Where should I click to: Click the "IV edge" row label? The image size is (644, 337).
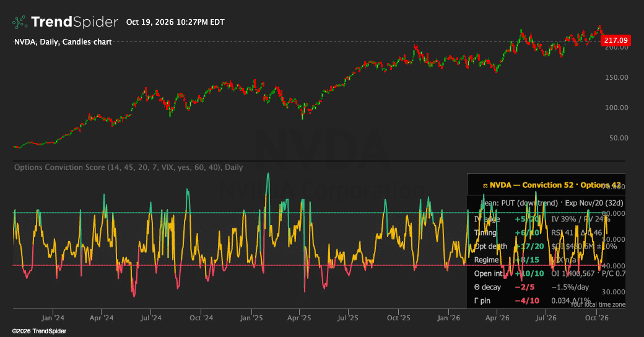click(x=487, y=220)
